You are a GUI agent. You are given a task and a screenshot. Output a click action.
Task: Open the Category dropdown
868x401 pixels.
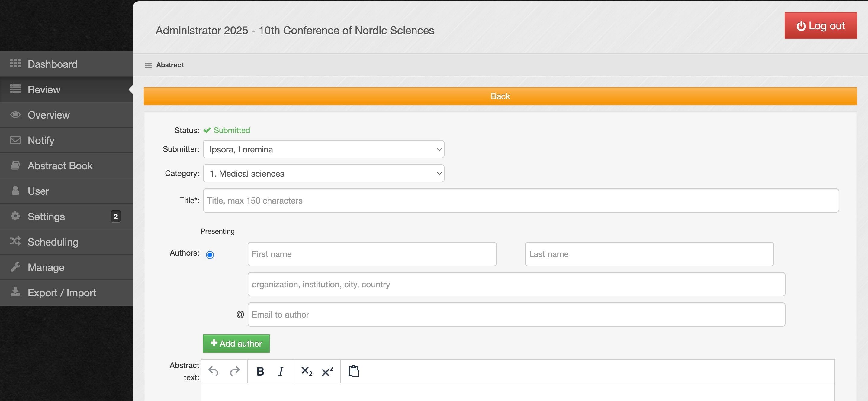(x=323, y=173)
